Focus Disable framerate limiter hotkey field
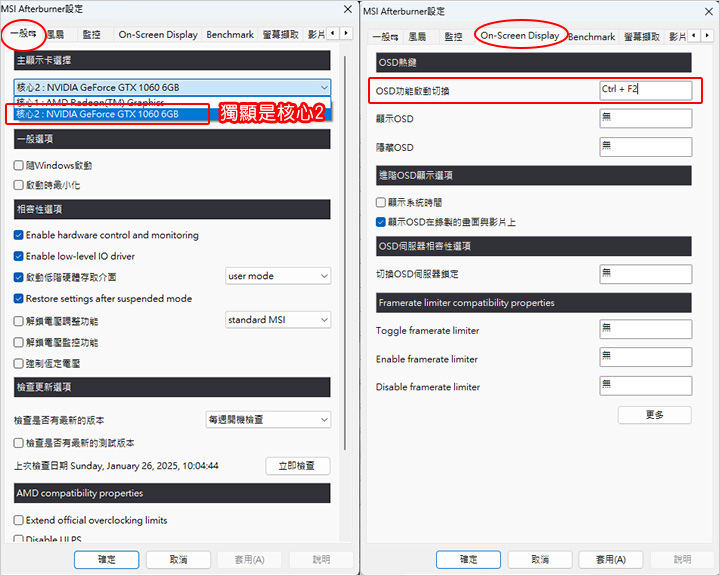The width and height of the screenshot is (720, 576). coord(646,386)
